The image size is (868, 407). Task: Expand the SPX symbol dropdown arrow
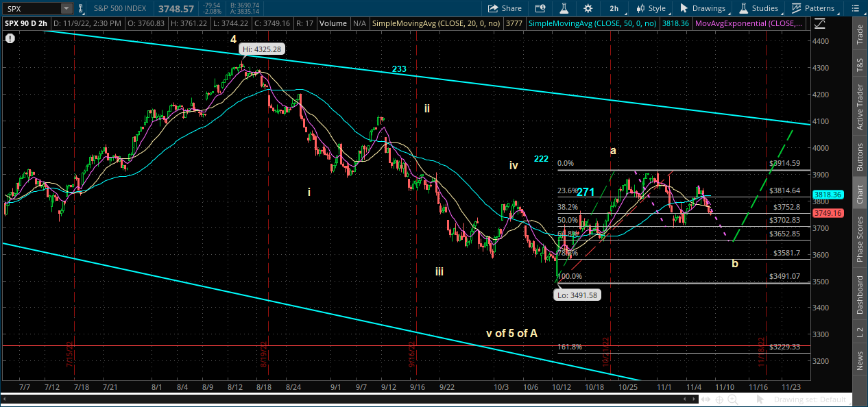(x=66, y=8)
